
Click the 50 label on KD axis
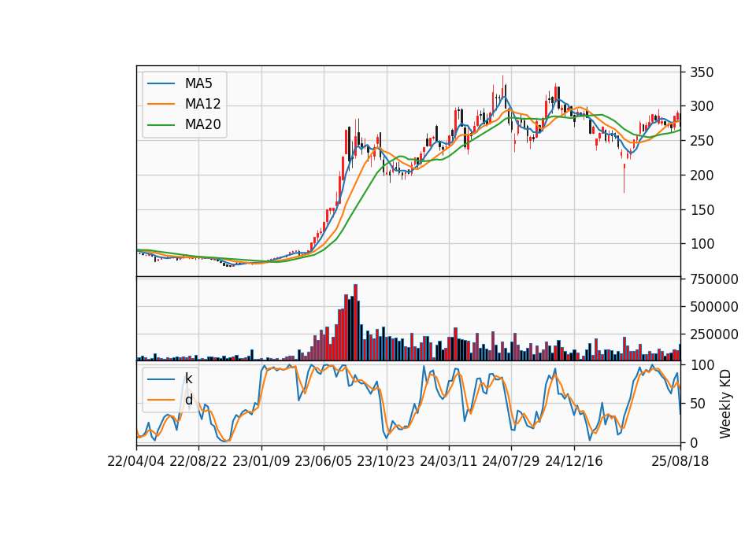(x=698, y=404)
